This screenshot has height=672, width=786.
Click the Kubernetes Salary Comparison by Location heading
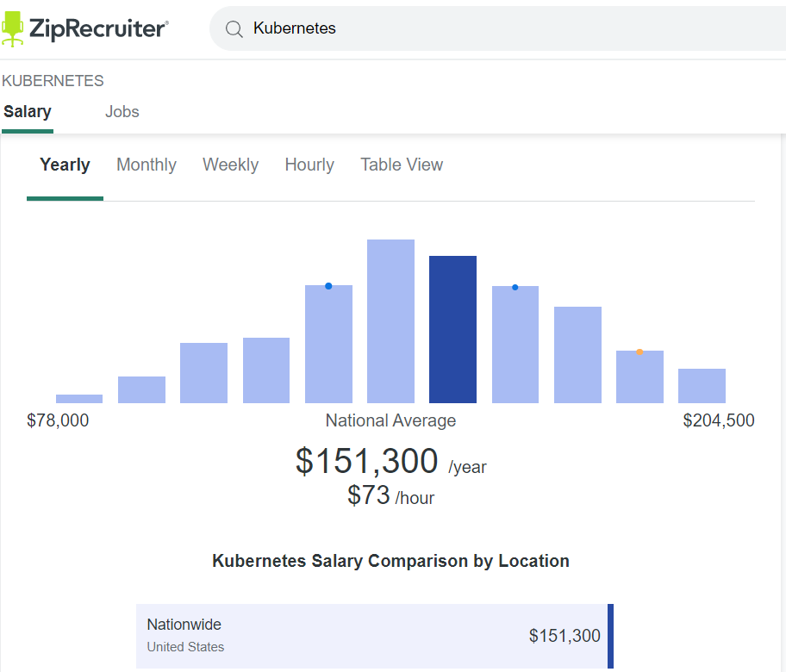[x=390, y=561]
